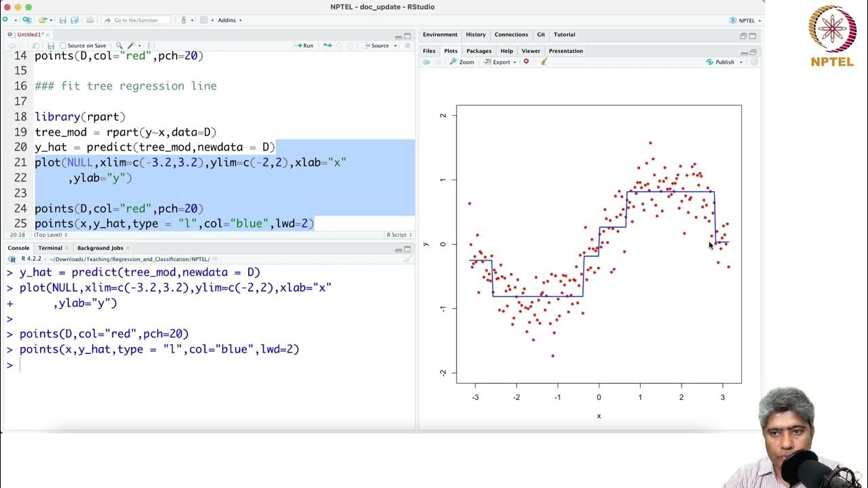The width and height of the screenshot is (868, 488).
Task: Show document outline in editor
Action: click(x=406, y=45)
